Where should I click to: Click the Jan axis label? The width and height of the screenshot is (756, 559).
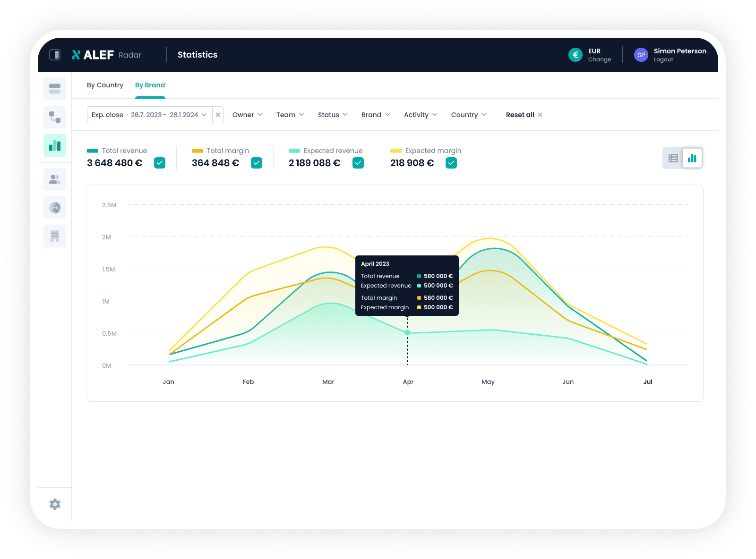[x=169, y=381]
